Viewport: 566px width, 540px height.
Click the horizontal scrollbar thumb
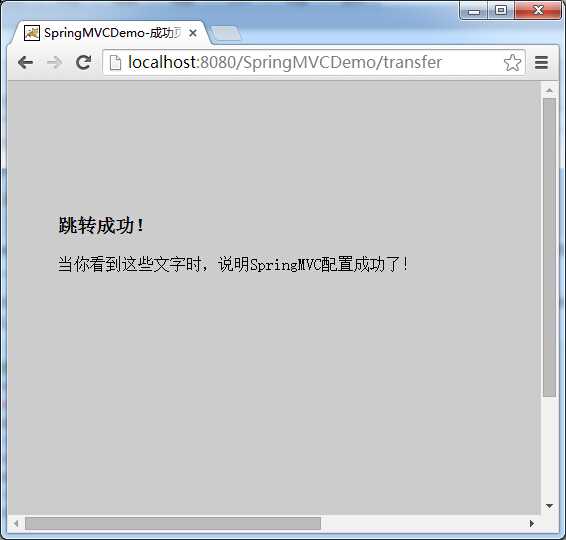[x=173, y=523]
